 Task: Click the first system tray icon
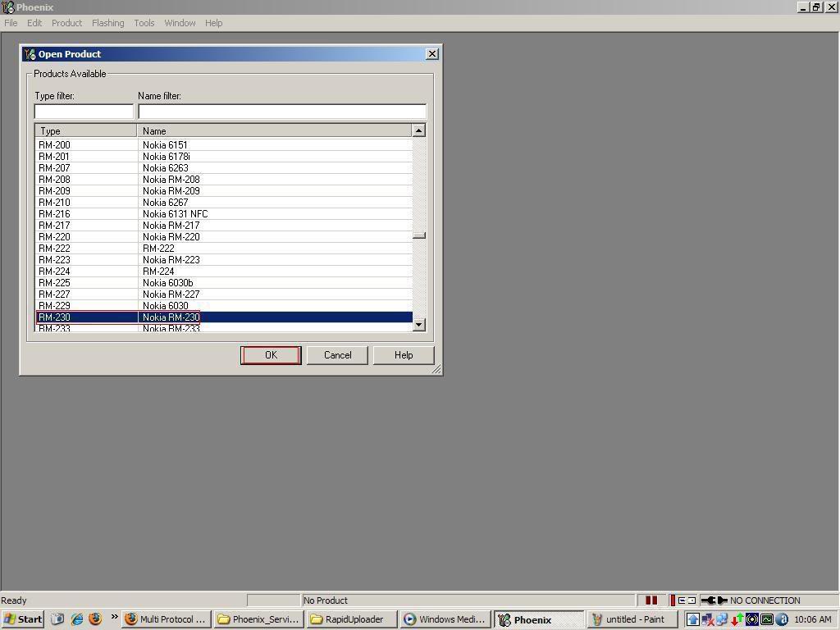point(692,620)
